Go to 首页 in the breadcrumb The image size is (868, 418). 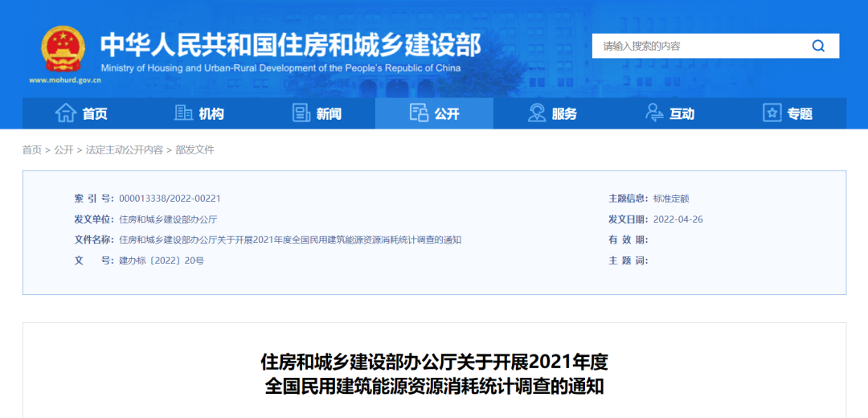[32, 150]
